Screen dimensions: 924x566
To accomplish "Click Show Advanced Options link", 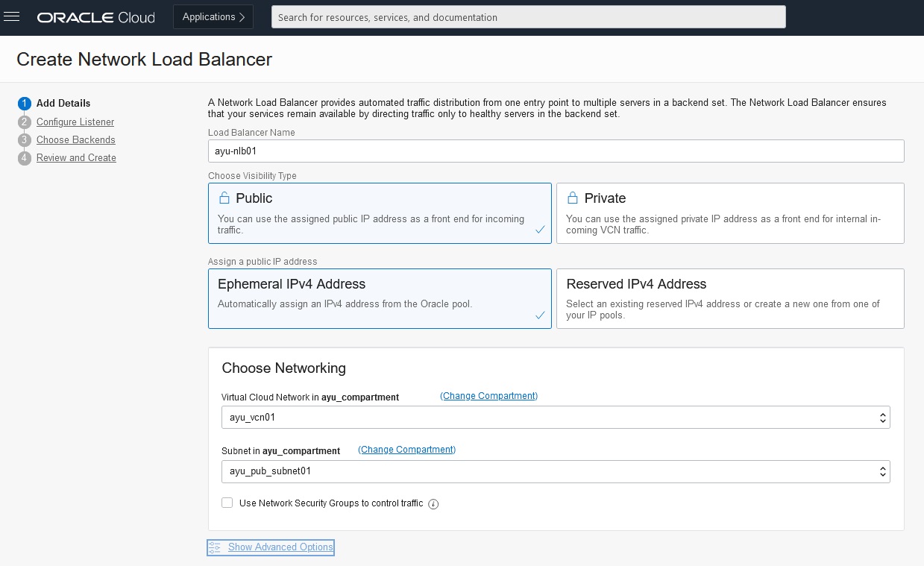I will pos(280,547).
